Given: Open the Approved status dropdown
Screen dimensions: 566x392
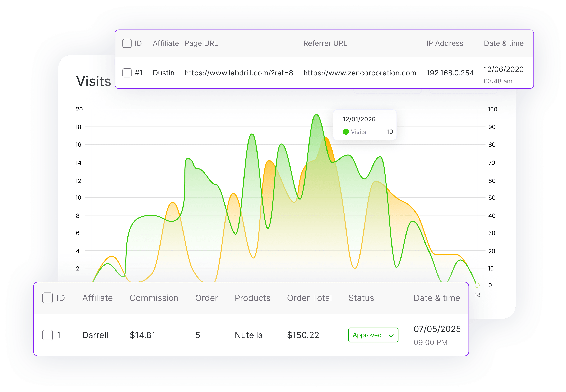Looking at the screenshot, I should pyautogui.click(x=373, y=335).
